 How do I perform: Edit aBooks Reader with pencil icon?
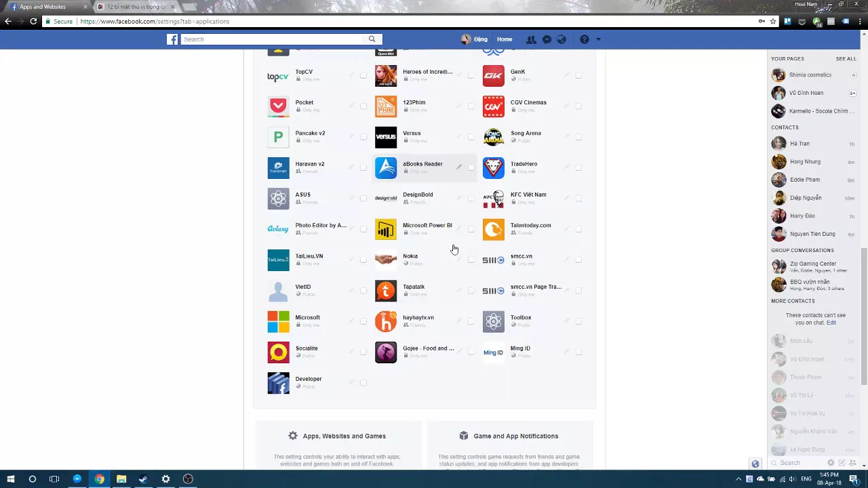click(459, 167)
